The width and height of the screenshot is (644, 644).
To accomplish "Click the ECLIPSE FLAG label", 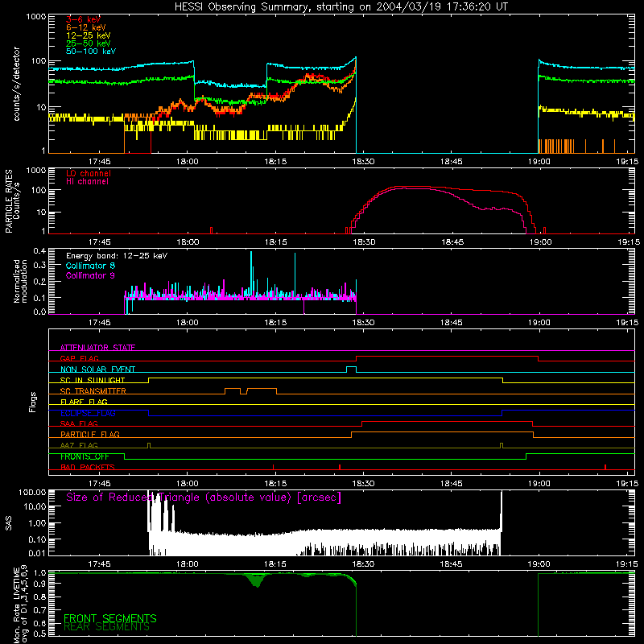I will 88,413.
